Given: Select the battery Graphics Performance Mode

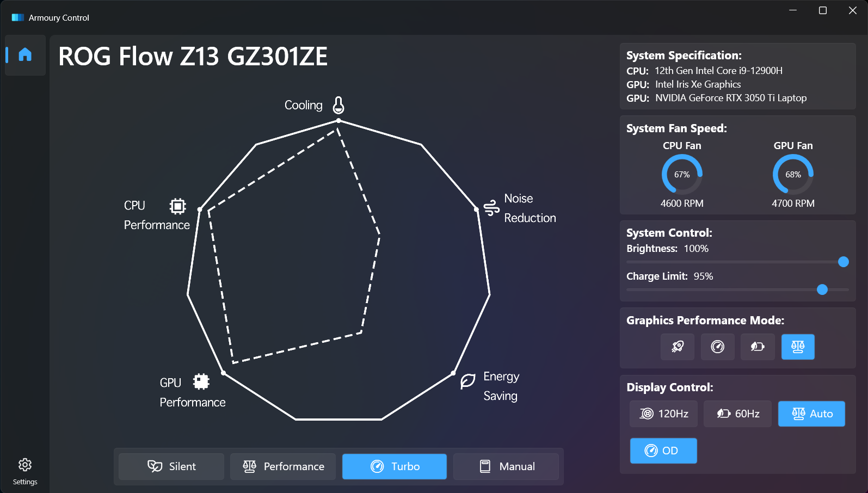Looking at the screenshot, I should coord(758,347).
